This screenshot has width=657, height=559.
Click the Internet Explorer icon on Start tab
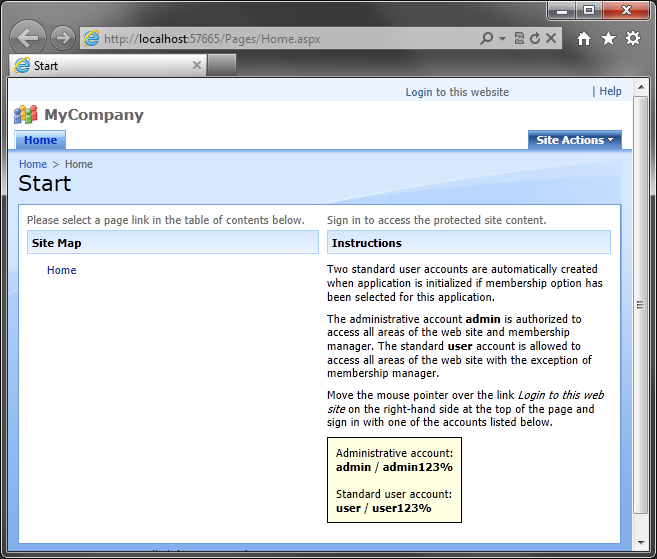tap(22, 65)
